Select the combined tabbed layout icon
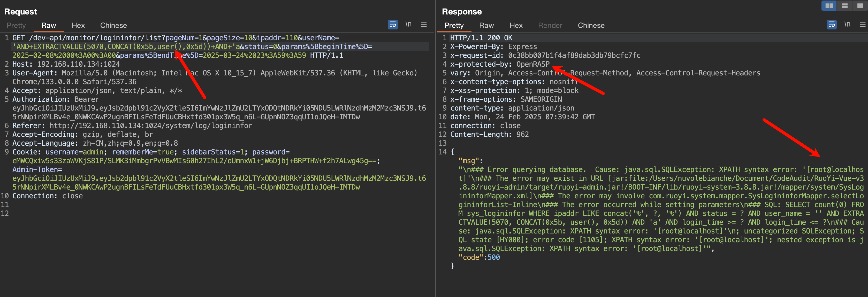Viewport: 868px width, 297px height. point(860,6)
